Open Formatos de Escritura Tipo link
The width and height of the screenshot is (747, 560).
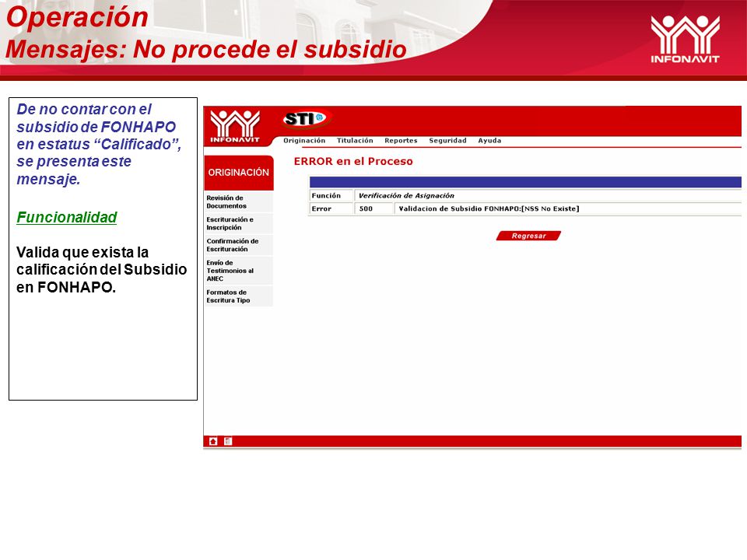coord(238,296)
